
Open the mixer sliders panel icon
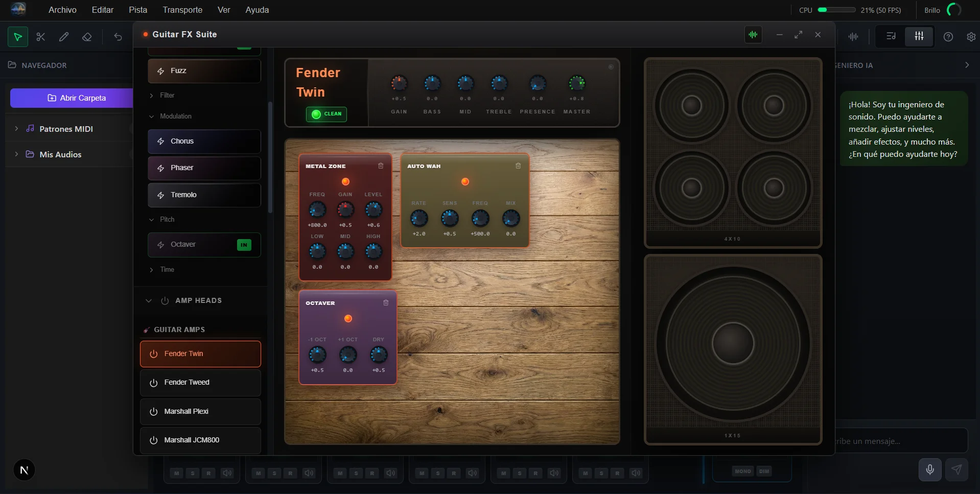(919, 36)
